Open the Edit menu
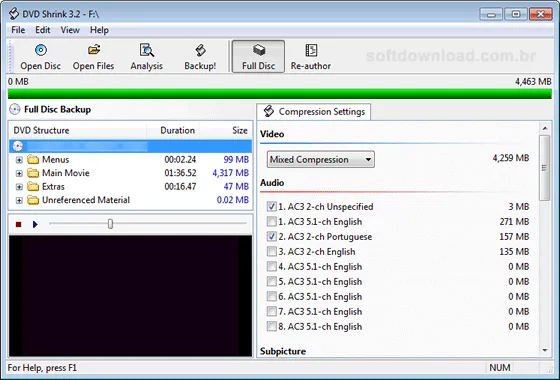The image size is (560, 380). point(42,30)
